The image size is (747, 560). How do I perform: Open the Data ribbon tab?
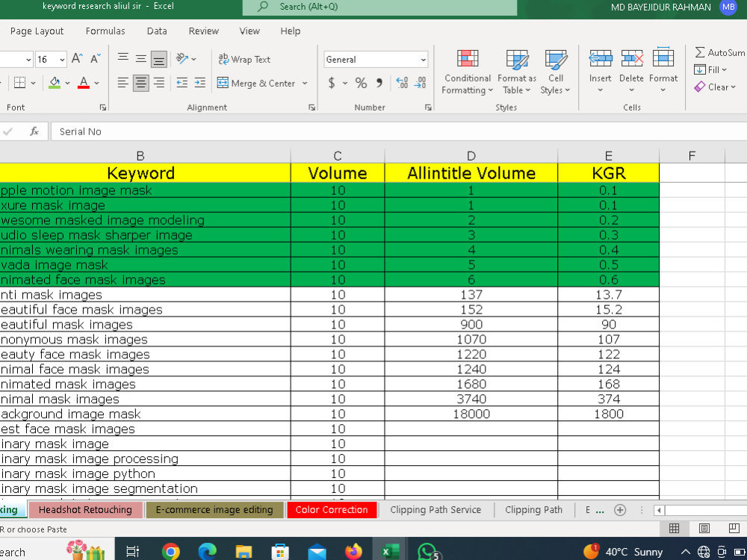pyautogui.click(x=157, y=31)
